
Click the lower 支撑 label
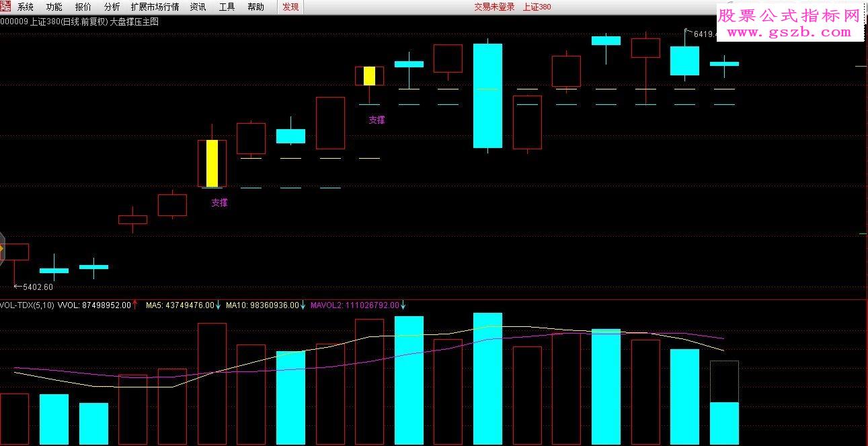[x=219, y=202]
